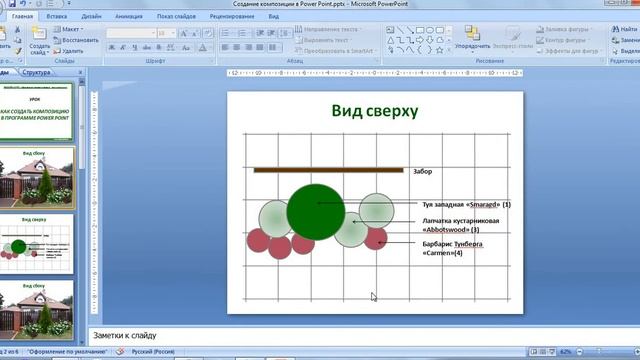The image size is (640, 360).
Task: Open Направление текста dropdown
Action: pos(329,29)
